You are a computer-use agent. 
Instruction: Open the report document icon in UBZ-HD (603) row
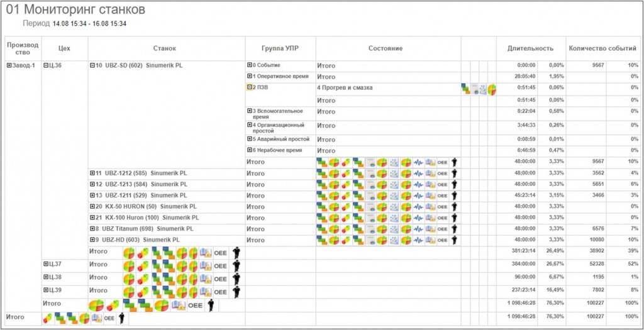[x=370, y=239]
